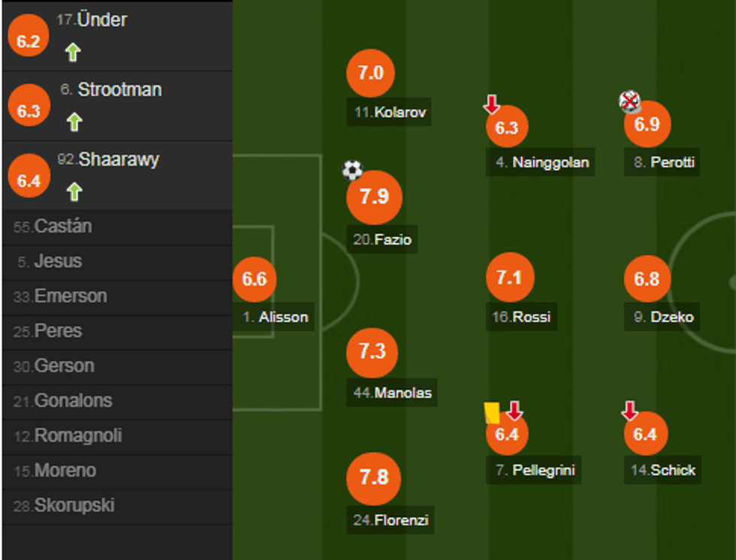
Task: Click red substitution arrow above Pellegrini
Action: [514, 411]
